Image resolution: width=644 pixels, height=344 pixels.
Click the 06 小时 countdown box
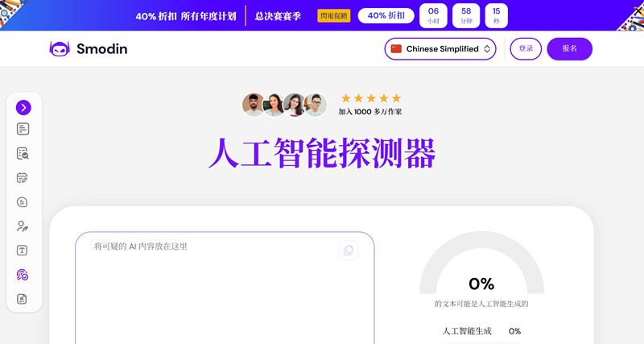433,15
